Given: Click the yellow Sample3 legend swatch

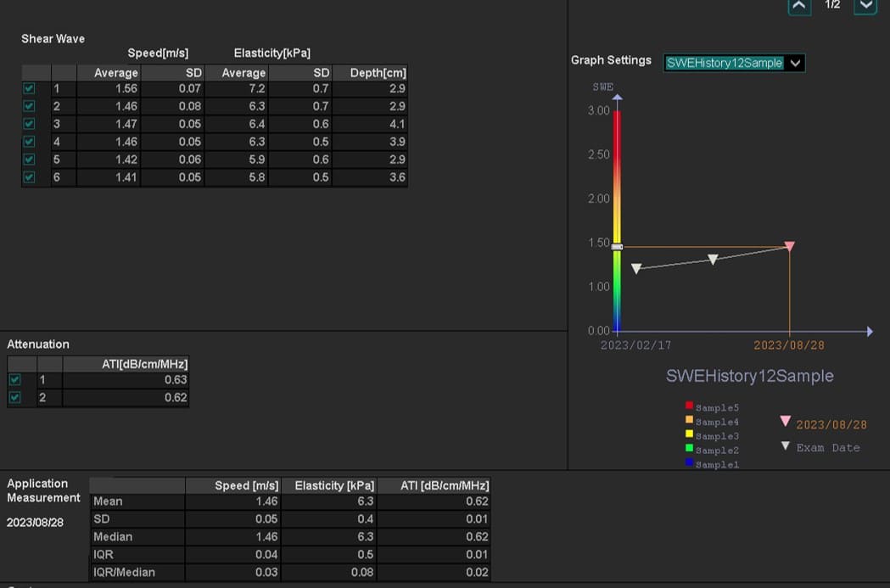Looking at the screenshot, I should [689, 434].
